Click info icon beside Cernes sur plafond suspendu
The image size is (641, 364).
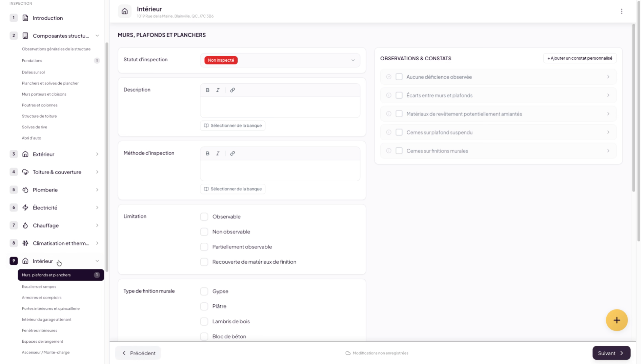click(x=388, y=132)
